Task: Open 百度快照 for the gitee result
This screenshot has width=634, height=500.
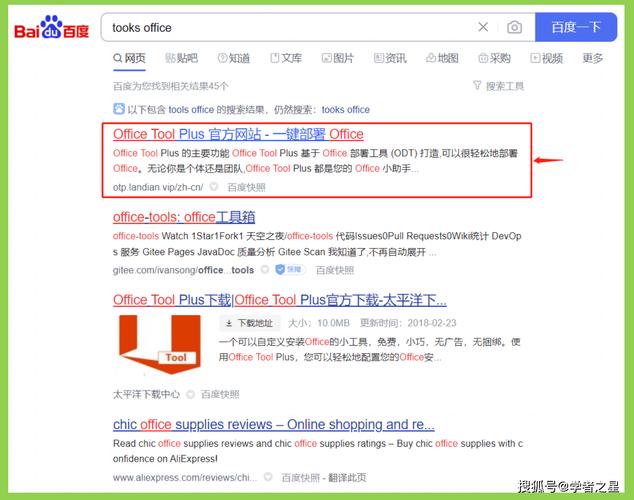Action: 335,270
